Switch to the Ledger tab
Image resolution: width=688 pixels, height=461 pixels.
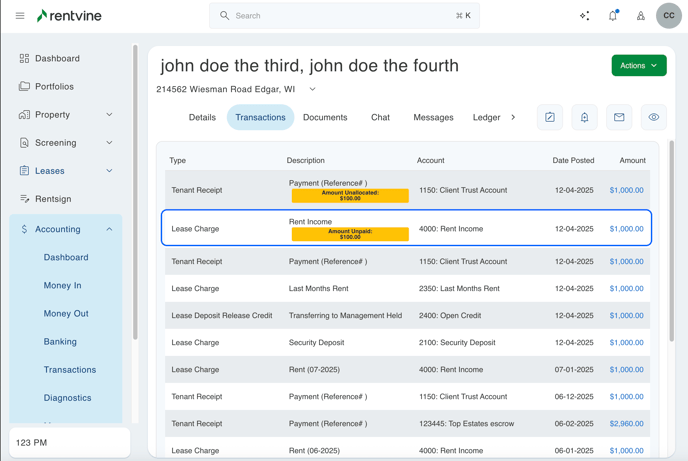[486, 117]
